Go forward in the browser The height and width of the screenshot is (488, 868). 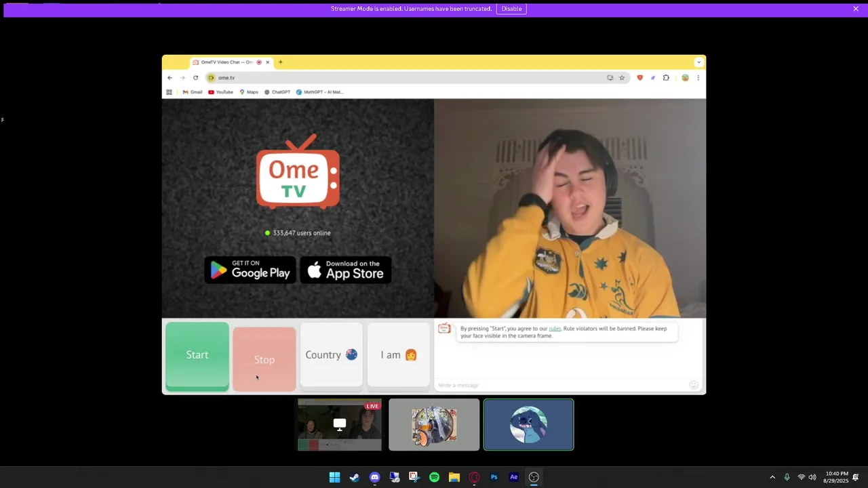[182, 78]
